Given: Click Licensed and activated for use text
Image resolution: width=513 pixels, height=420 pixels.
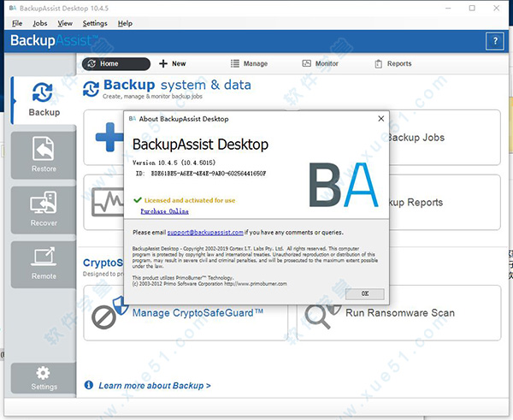Looking at the screenshot, I should 190,200.
